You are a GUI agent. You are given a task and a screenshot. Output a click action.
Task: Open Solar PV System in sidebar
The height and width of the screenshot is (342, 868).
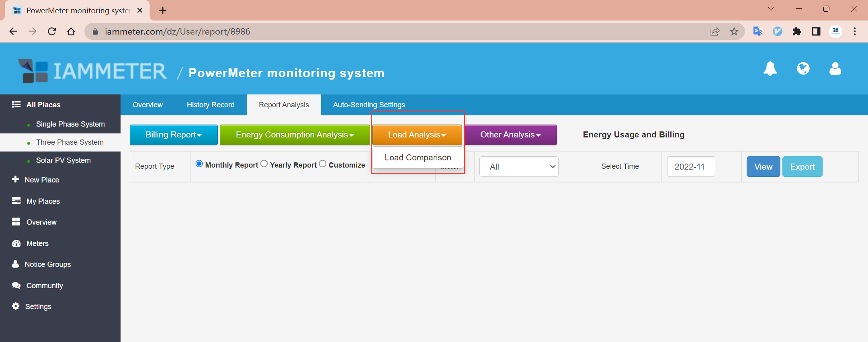point(63,160)
